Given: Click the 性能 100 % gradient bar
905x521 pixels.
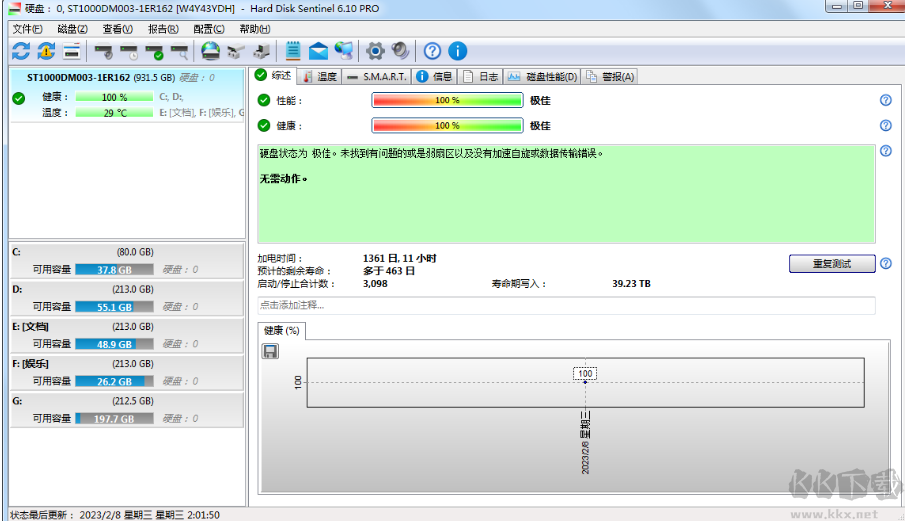Looking at the screenshot, I should [447, 100].
